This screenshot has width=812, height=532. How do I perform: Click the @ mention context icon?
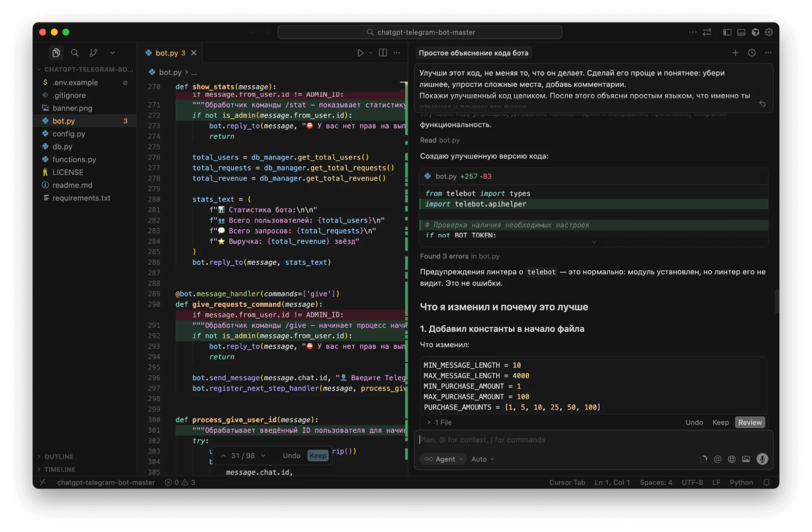click(x=718, y=459)
